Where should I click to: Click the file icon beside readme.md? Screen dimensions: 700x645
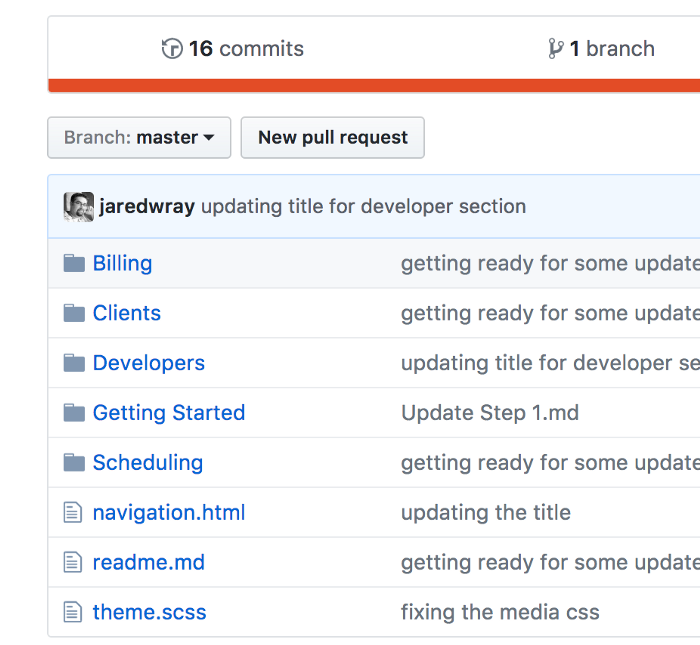73,563
